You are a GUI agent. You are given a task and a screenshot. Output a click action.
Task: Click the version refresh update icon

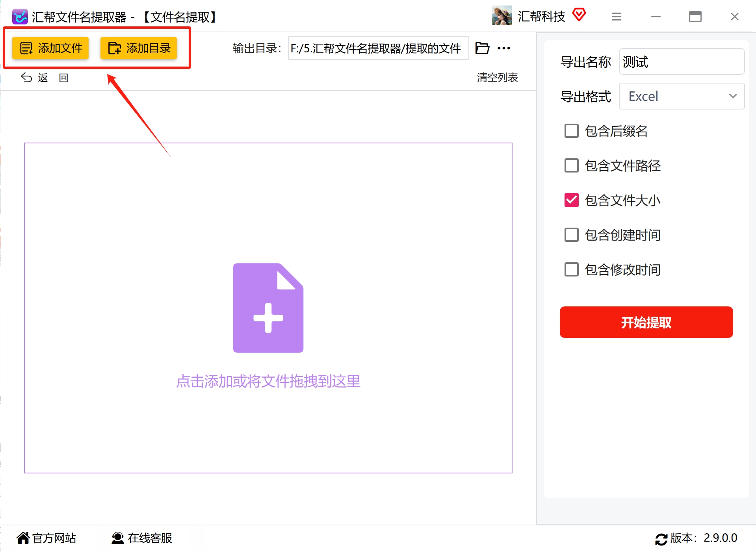pos(661,539)
